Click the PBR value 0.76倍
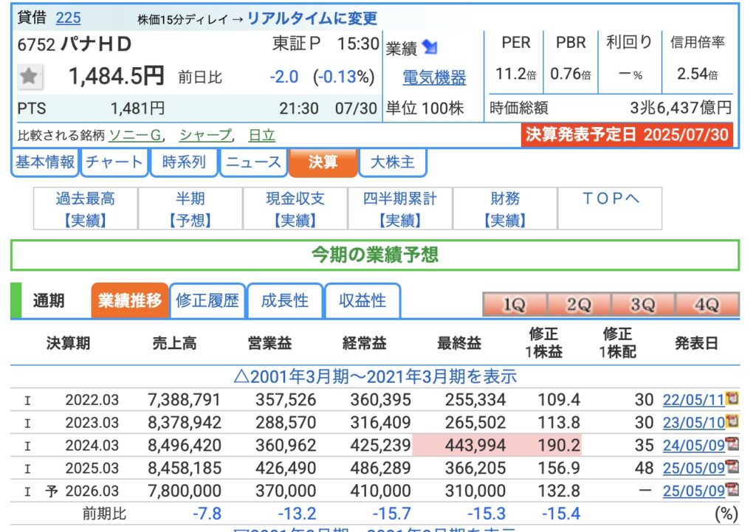 571,75
